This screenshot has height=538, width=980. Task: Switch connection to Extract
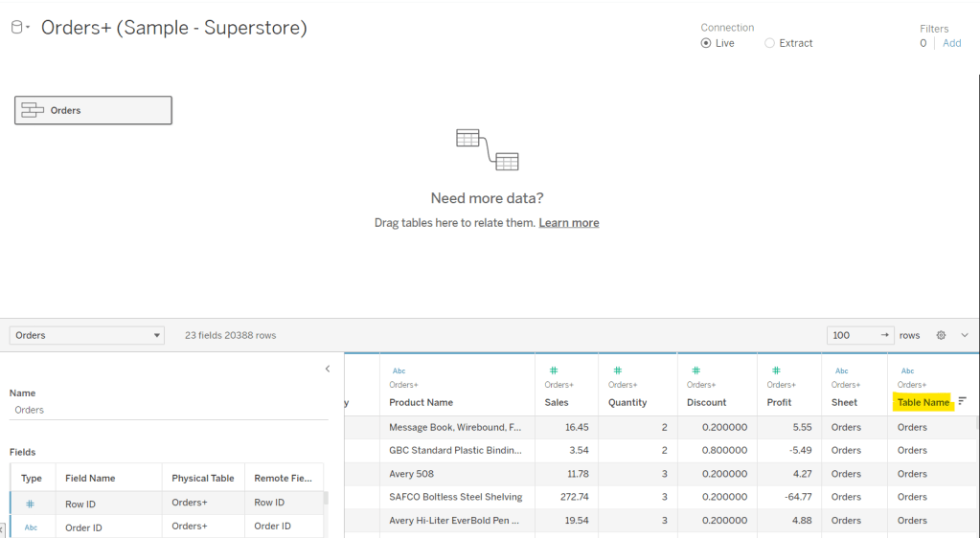click(770, 43)
